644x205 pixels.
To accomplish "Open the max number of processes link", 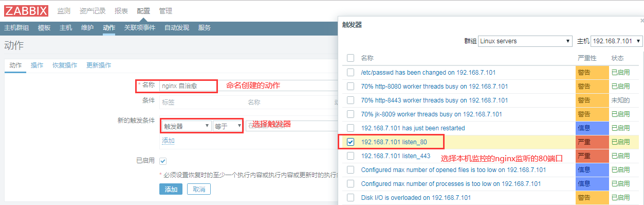I will [x=451, y=183].
